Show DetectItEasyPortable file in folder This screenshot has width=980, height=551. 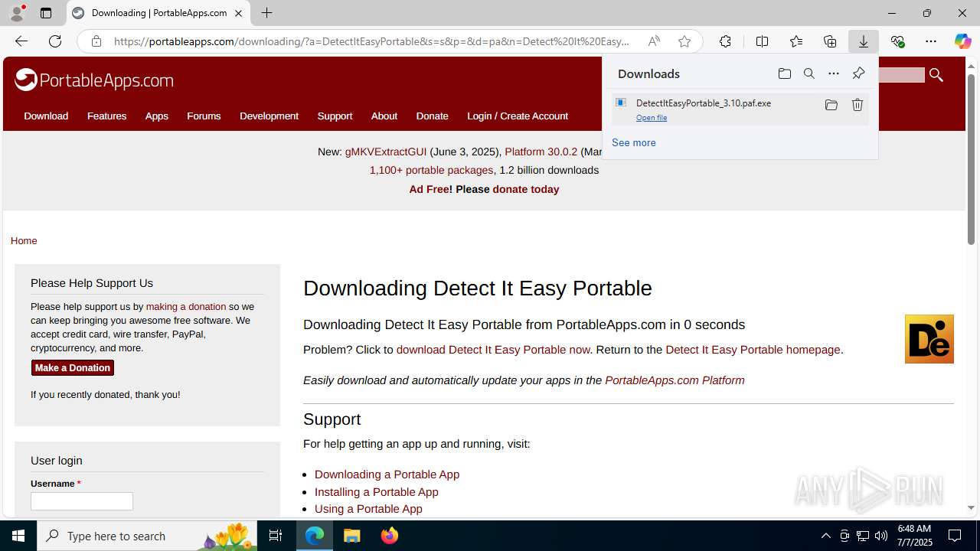click(x=831, y=105)
